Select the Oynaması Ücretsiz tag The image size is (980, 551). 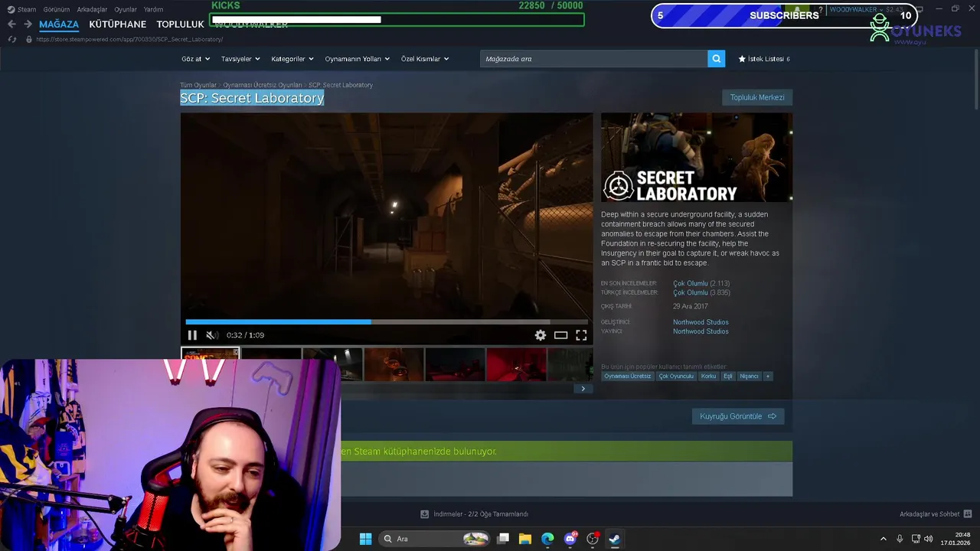click(627, 376)
